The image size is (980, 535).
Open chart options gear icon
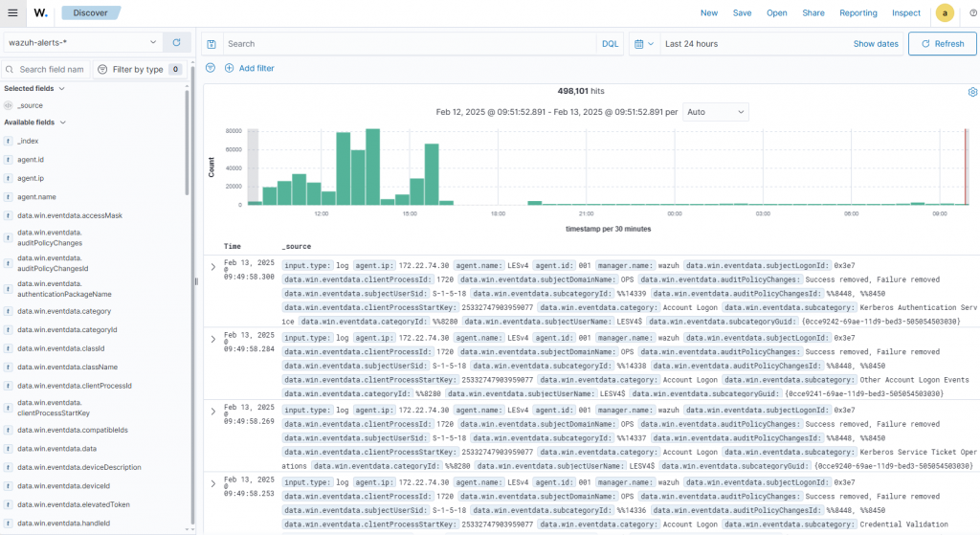coord(972,92)
